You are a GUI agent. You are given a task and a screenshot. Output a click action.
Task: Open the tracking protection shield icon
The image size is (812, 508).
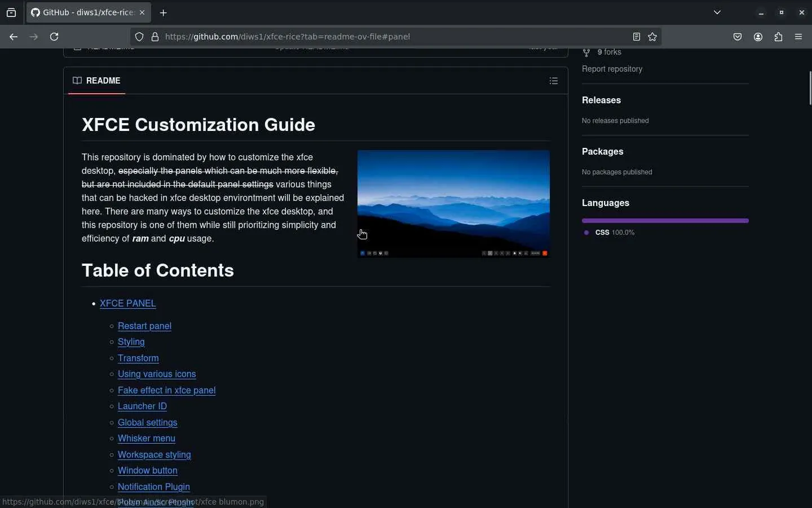coord(139,37)
